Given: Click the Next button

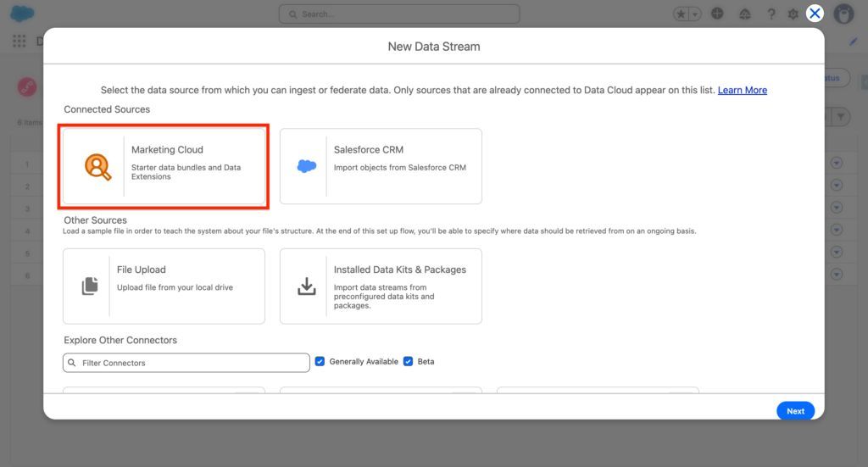Looking at the screenshot, I should [x=795, y=411].
